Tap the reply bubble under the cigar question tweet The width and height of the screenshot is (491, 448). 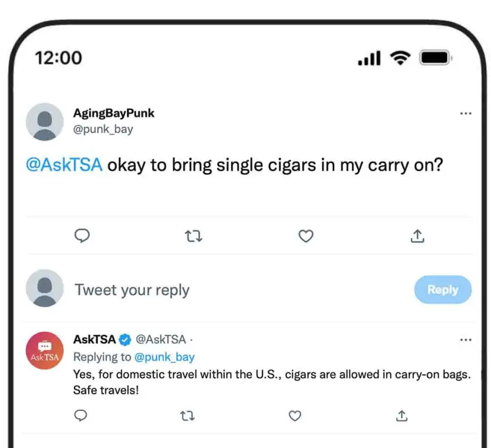point(82,236)
